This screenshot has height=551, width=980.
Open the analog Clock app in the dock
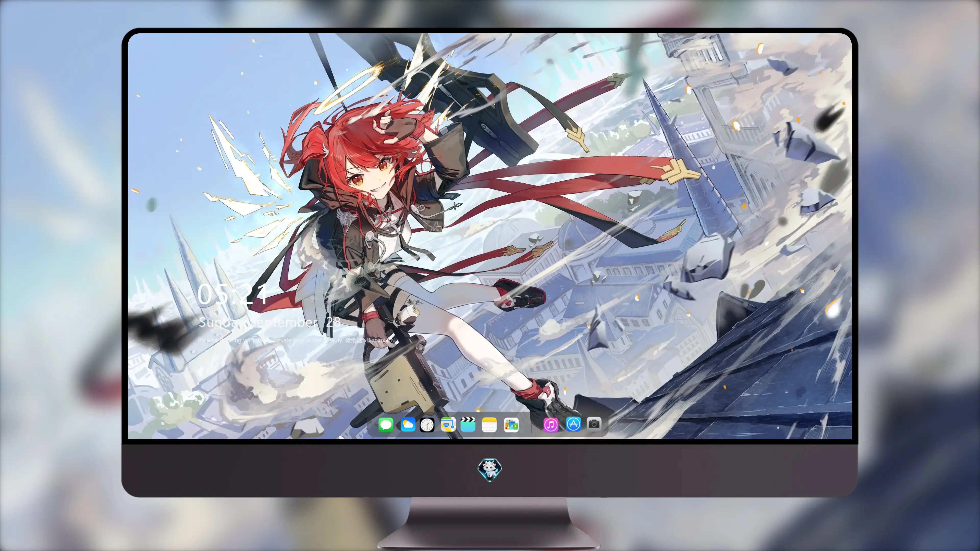click(427, 425)
